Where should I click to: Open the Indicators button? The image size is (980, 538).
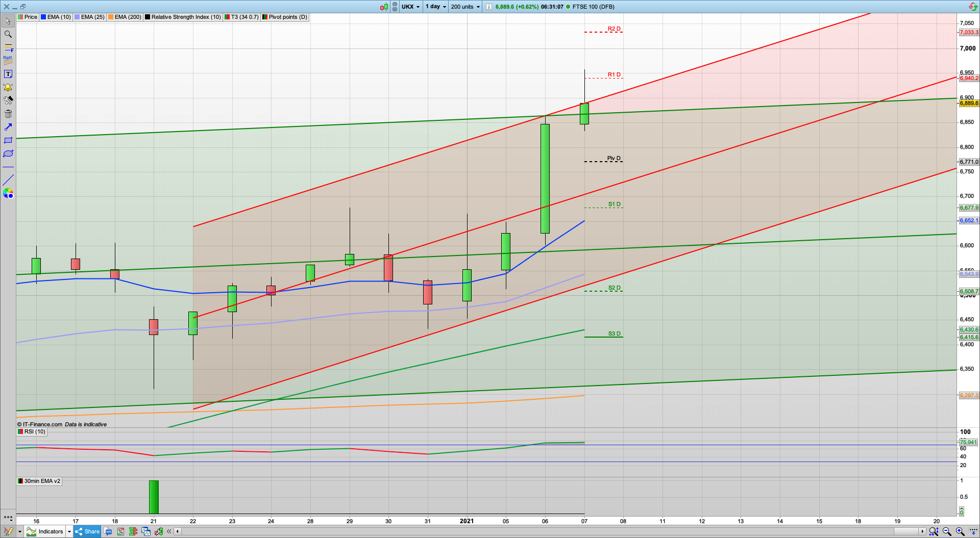click(x=50, y=531)
